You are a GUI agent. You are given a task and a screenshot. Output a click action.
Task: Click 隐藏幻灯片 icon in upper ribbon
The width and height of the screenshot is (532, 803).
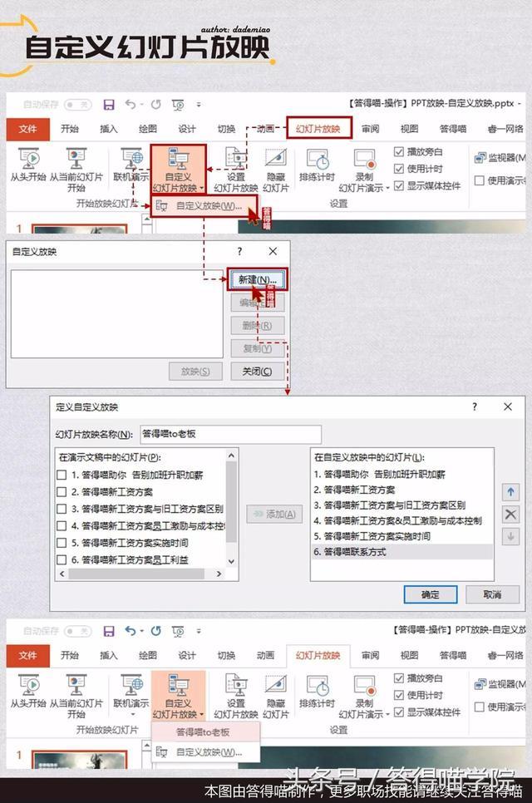click(275, 158)
